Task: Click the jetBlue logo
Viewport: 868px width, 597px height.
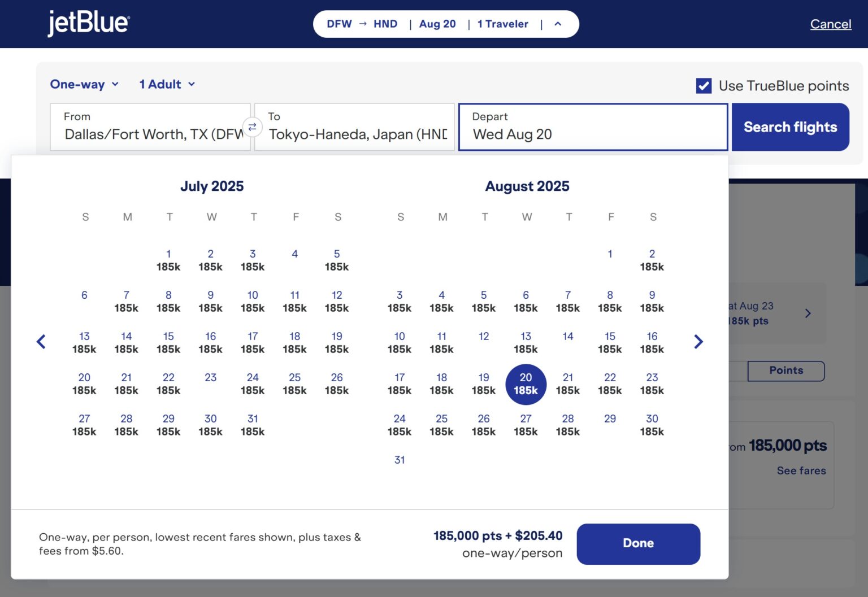Action: pos(88,23)
